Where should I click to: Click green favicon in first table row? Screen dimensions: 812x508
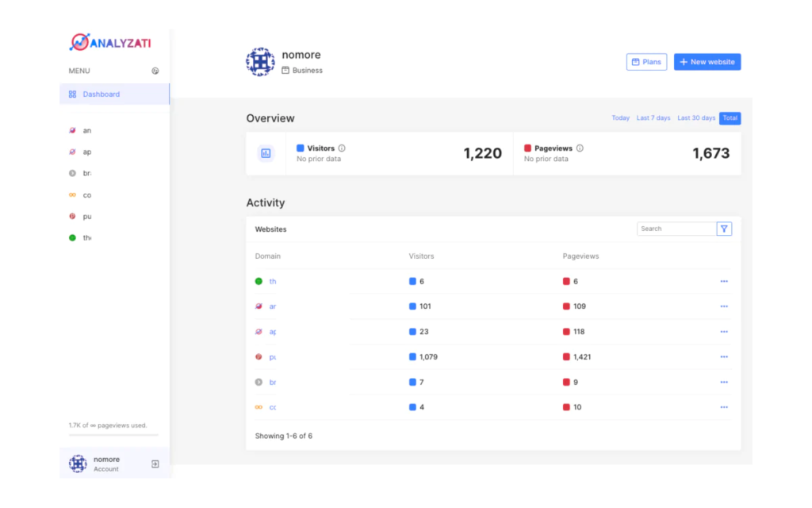(259, 282)
